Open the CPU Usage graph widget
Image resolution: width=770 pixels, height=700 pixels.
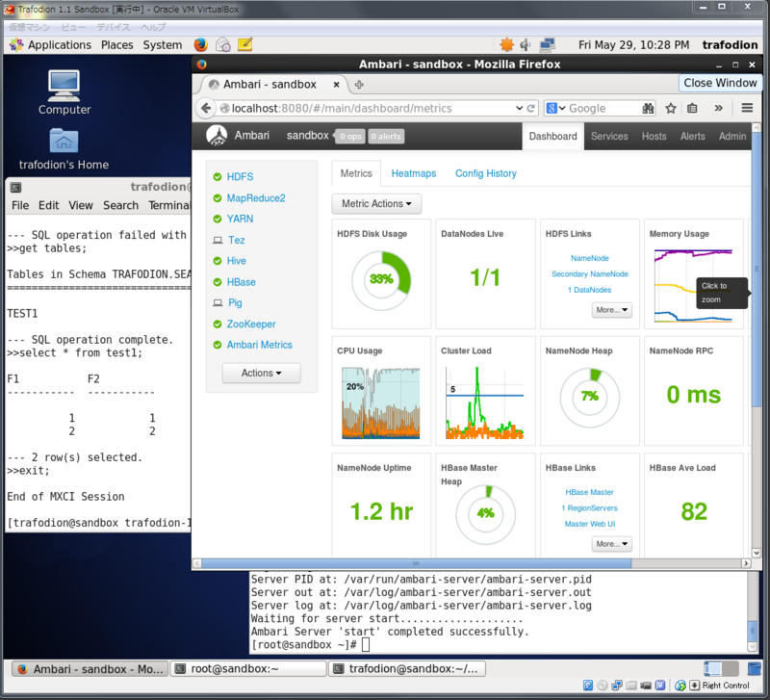tap(381, 391)
